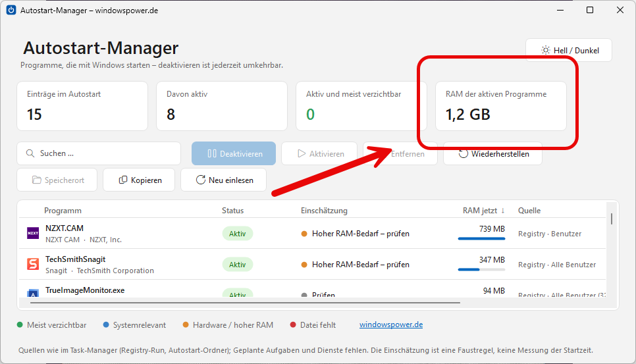
Task: Sort by the Einschätzung column header
Action: 324,211
